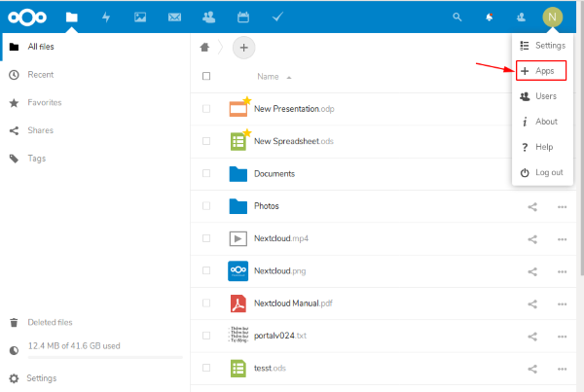
Task: Open more actions for Nextcloud.png
Action: coord(562,271)
